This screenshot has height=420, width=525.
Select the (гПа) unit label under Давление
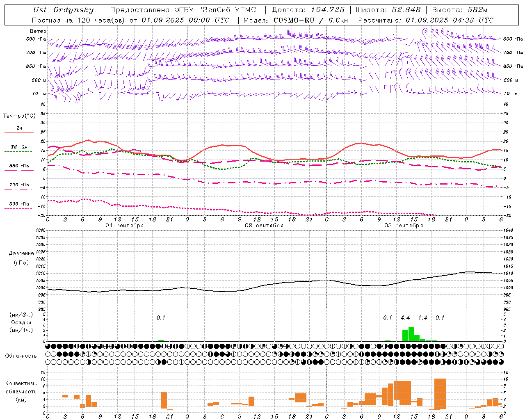[21, 263]
